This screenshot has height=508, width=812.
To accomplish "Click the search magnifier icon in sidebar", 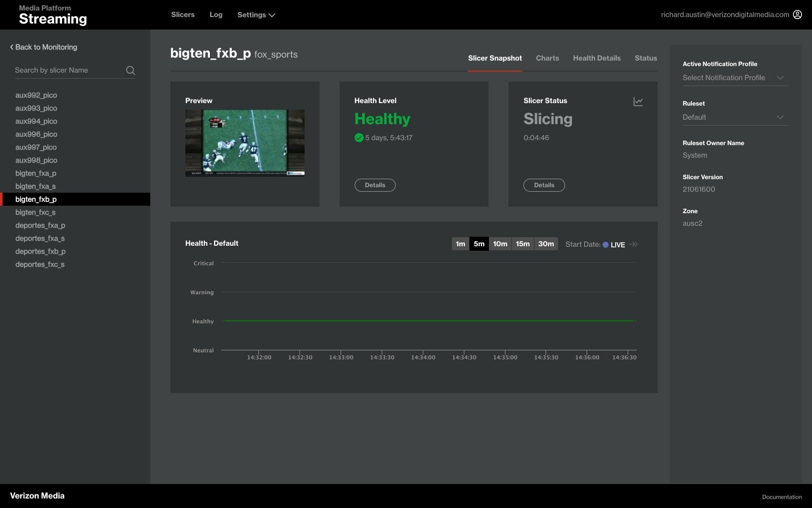I will 130,71.
